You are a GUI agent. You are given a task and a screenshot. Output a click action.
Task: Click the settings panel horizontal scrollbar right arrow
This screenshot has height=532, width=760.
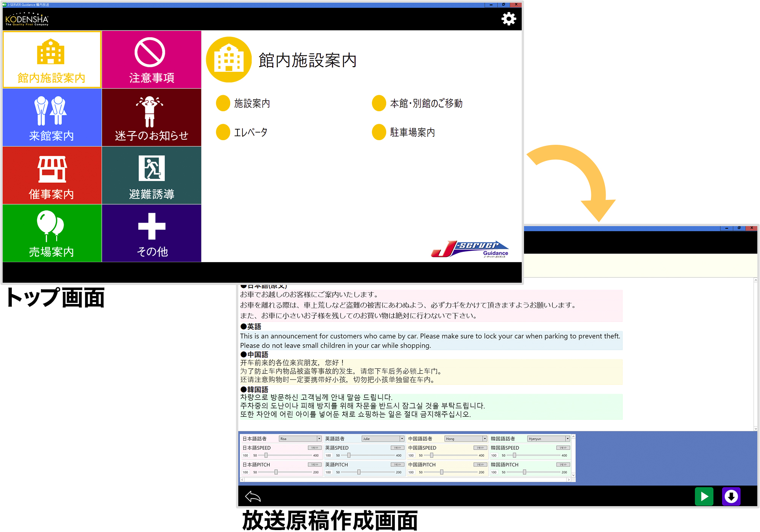[568, 480]
